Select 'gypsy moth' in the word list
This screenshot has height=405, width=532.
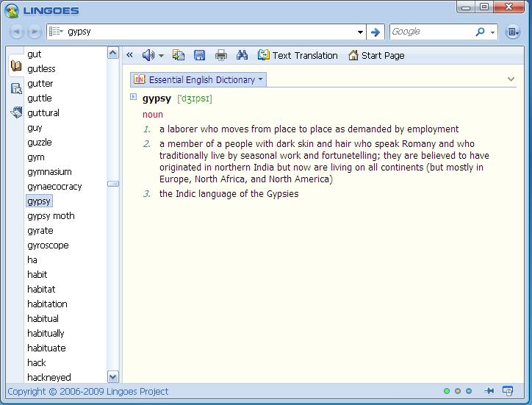tap(51, 216)
